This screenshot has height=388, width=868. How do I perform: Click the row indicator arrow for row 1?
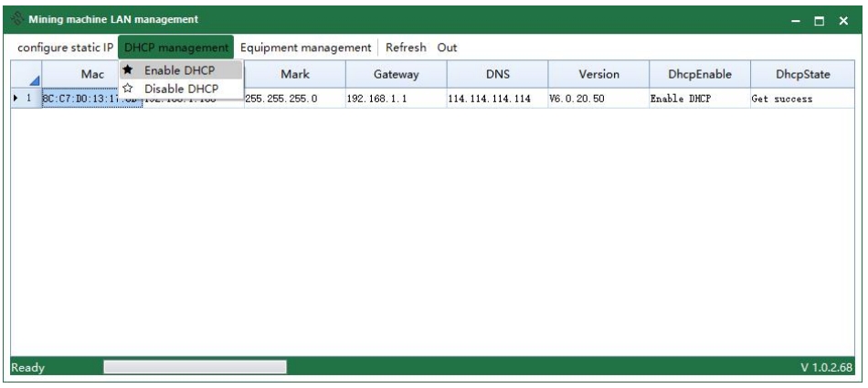click(x=16, y=99)
